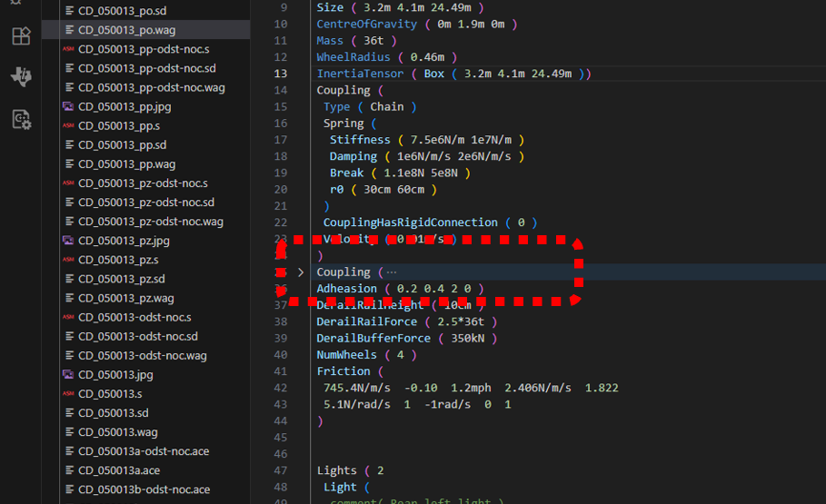826x504 pixels.
Task: Open CD_050013_pz.sd file
Action: [x=122, y=279]
